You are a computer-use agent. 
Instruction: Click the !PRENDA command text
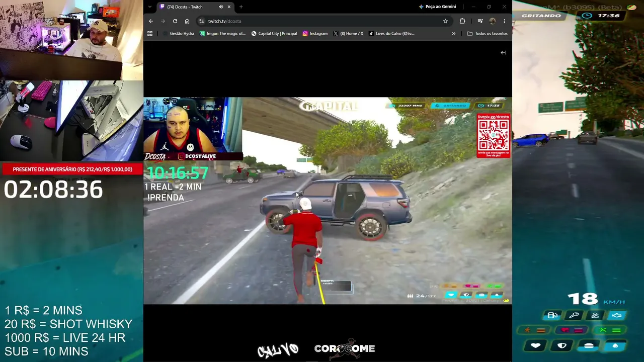(x=166, y=198)
